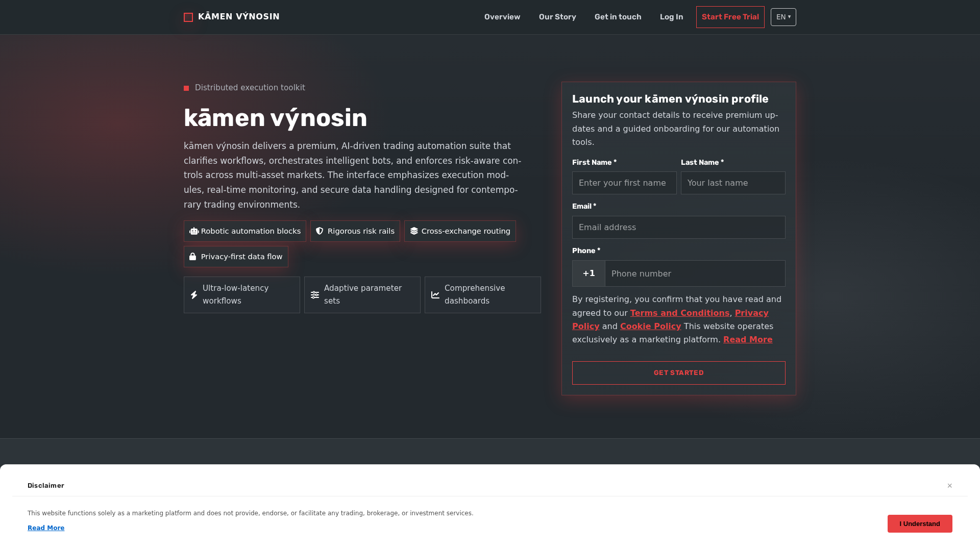
Task: Focus the First Name input field
Action: click(624, 183)
